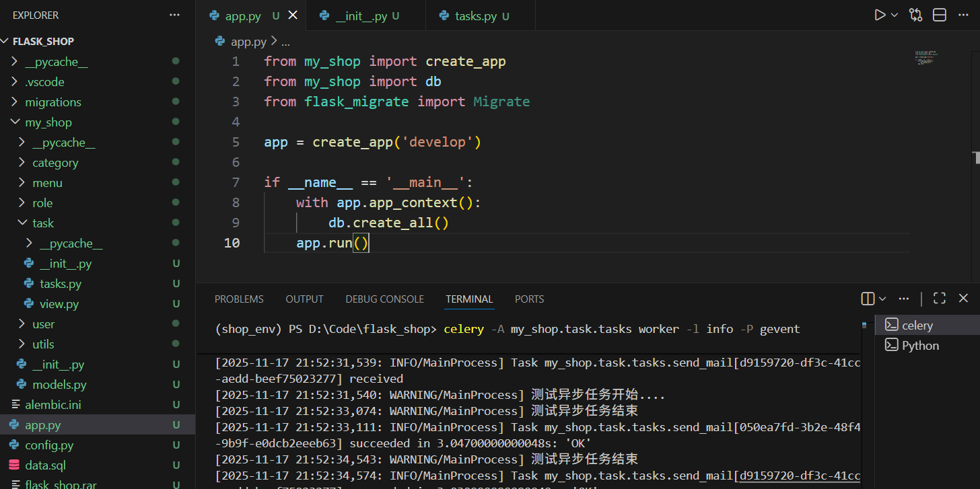The width and height of the screenshot is (980, 489).
Task: Open models.py in the explorer tree
Action: coord(98,385)
